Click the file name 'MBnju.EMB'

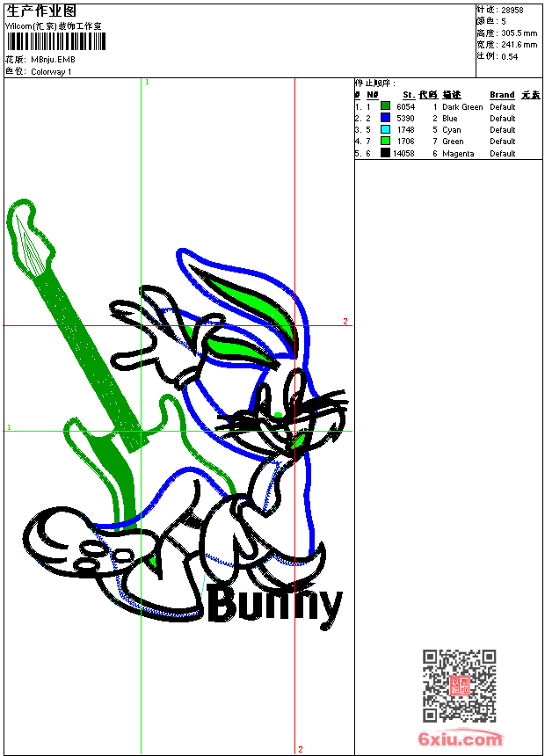tap(53, 60)
